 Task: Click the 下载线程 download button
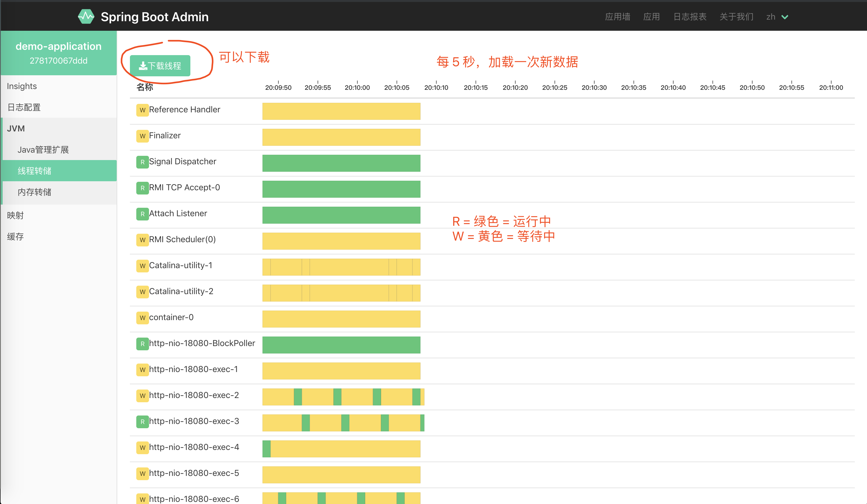(x=160, y=66)
